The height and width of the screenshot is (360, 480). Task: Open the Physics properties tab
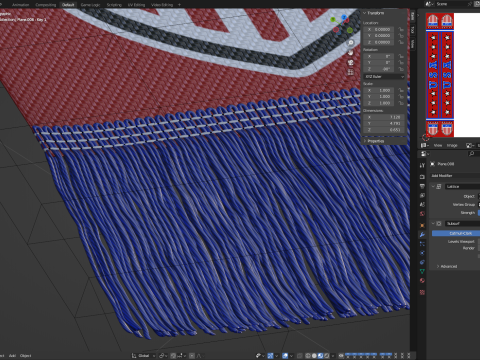[x=422, y=253]
